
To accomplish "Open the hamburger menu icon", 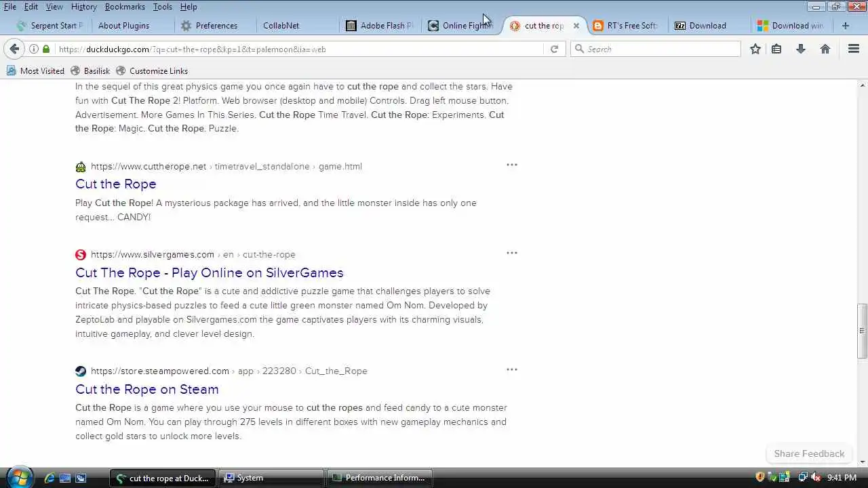I will pyautogui.click(x=854, y=49).
